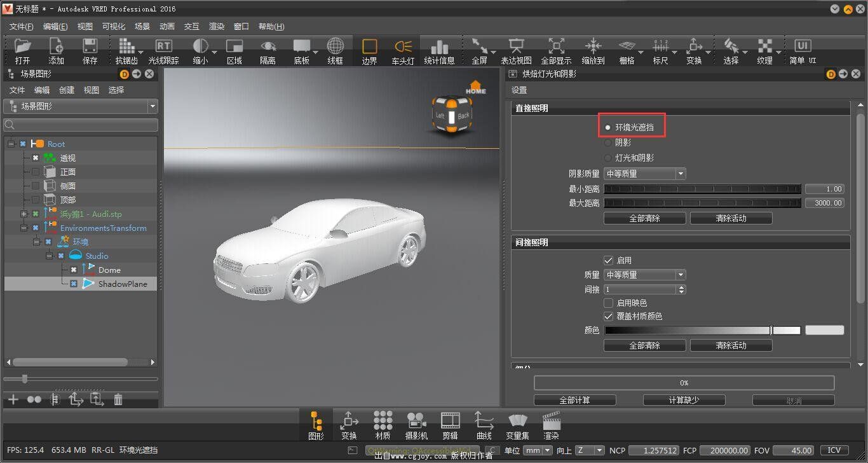Switch to 简单 UI icon
The height and width of the screenshot is (463, 868).
pyautogui.click(x=803, y=46)
